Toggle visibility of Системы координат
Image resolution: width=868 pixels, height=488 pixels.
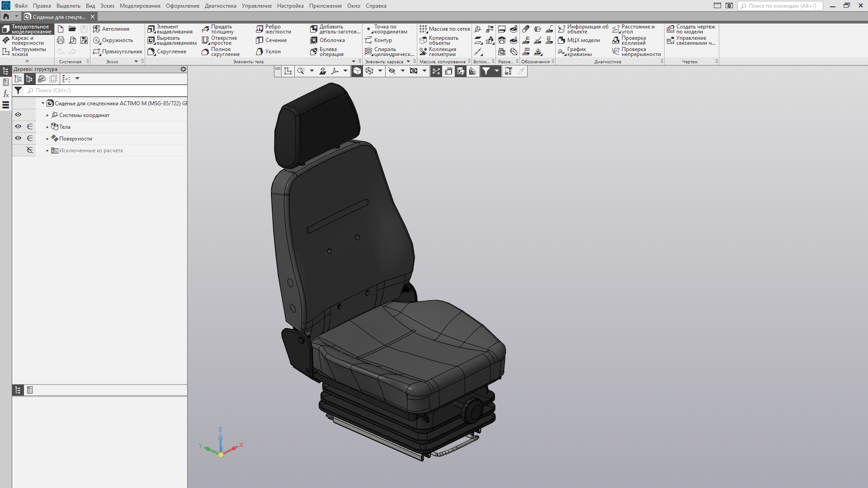(x=18, y=115)
